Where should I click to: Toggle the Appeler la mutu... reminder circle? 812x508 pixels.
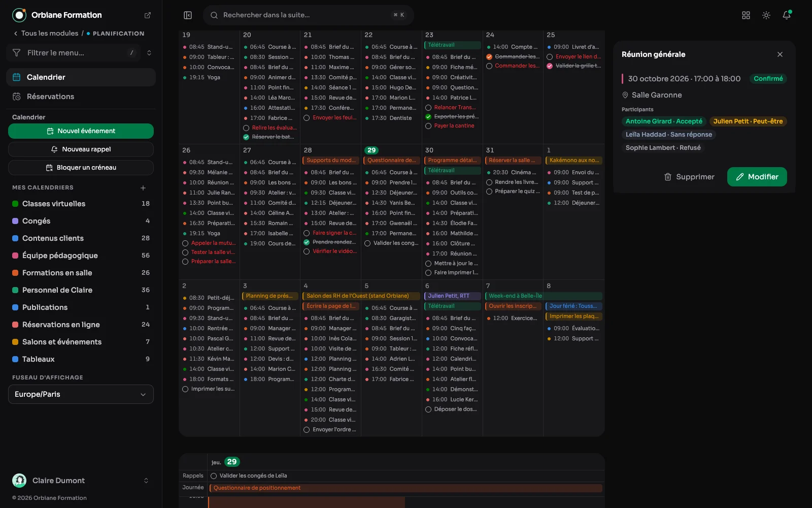tap(185, 243)
